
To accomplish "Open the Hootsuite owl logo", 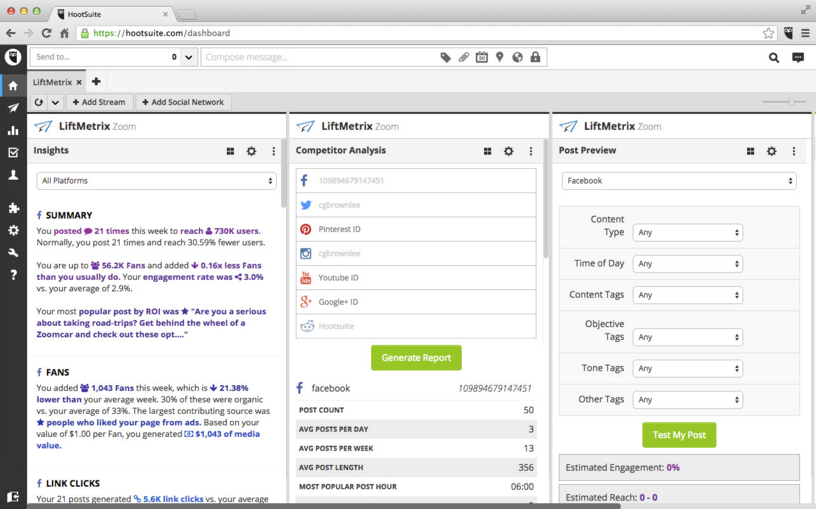I will (13, 57).
